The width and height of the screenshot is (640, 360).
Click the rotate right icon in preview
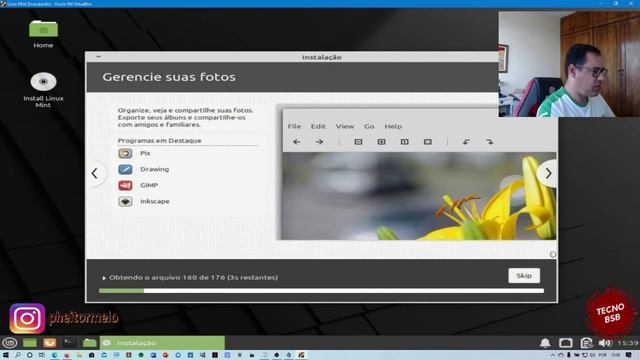[x=490, y=142]
